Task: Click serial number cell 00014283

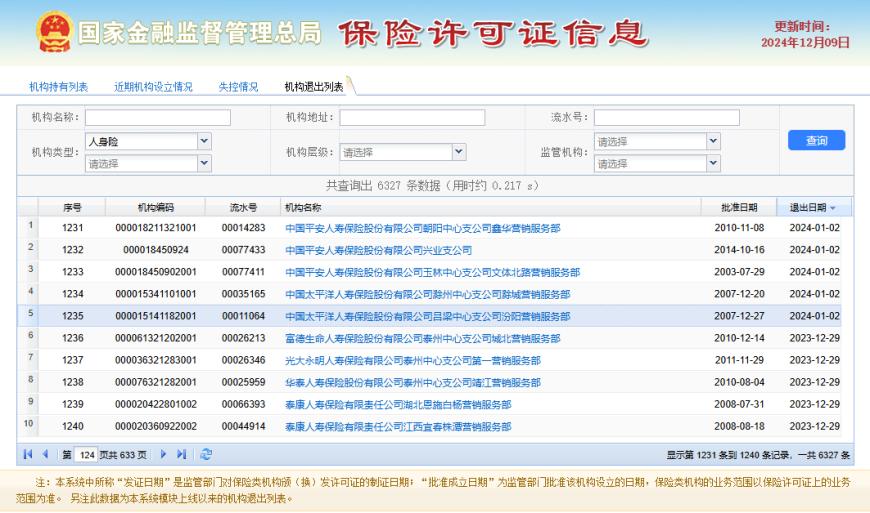Action: click(244, 228)
